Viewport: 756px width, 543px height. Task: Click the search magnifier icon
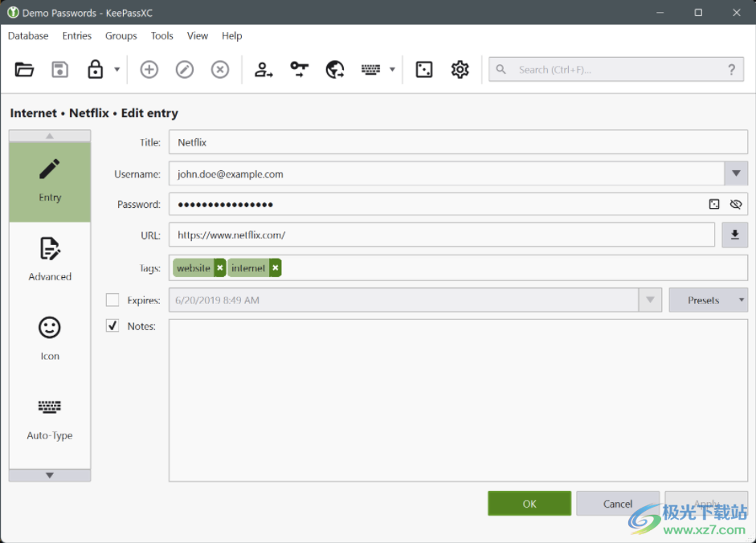point(501,69)
